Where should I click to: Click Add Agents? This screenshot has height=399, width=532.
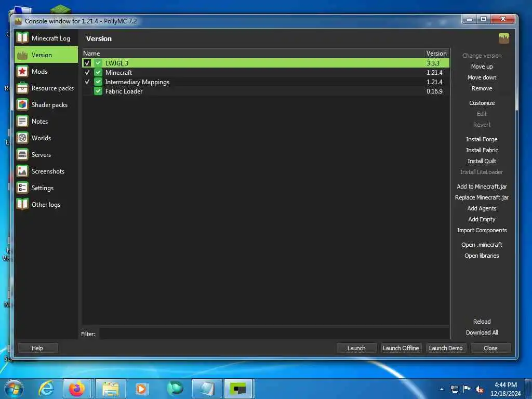click(482, 208)
